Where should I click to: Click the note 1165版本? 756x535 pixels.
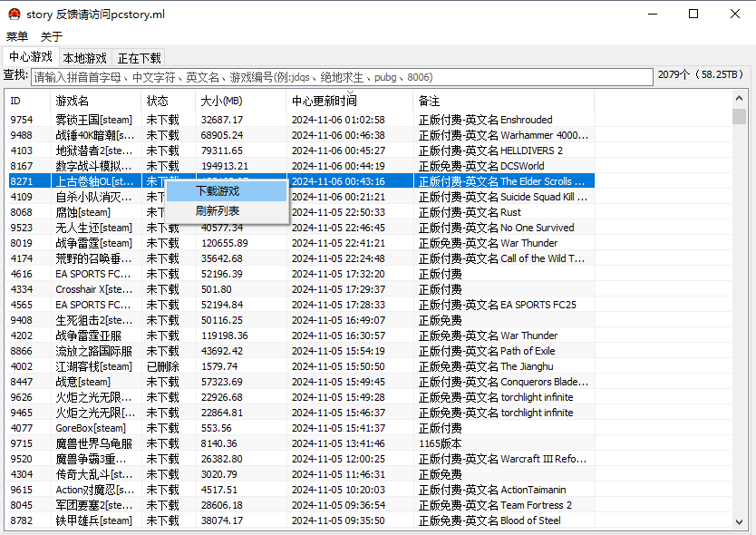[x=440, y=443]
